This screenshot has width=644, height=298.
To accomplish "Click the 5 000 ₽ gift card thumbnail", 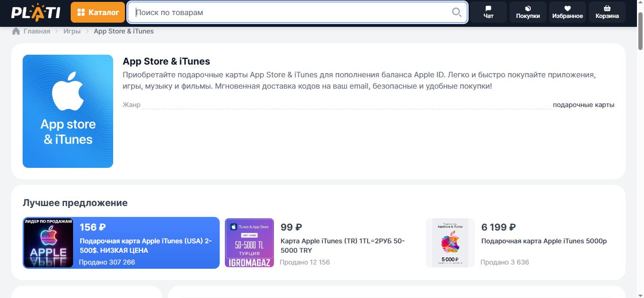I will click(x=450, y=243).
